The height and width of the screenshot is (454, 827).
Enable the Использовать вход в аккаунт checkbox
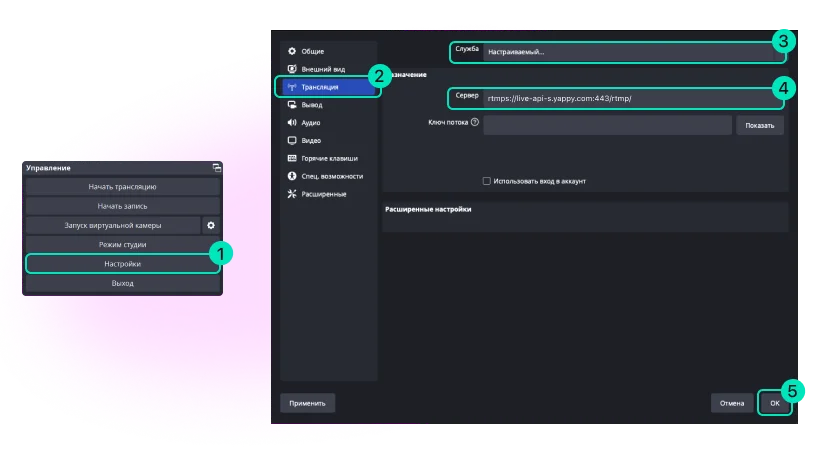pos(487,181)
